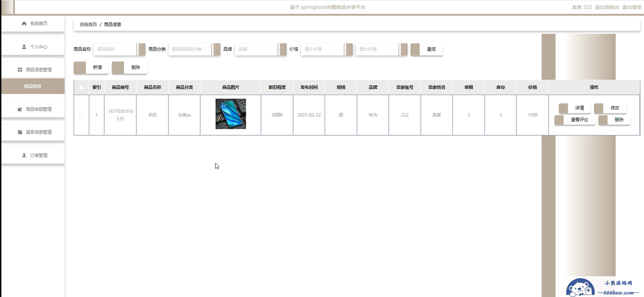Click the 价格 column header
644x297 pixels.
(533, 87)
